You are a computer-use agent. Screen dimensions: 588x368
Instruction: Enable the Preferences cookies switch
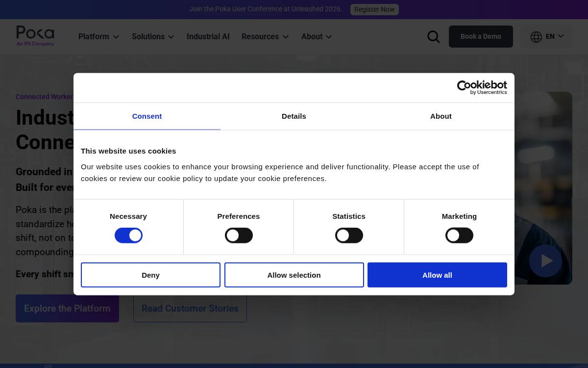pos(239,236)
